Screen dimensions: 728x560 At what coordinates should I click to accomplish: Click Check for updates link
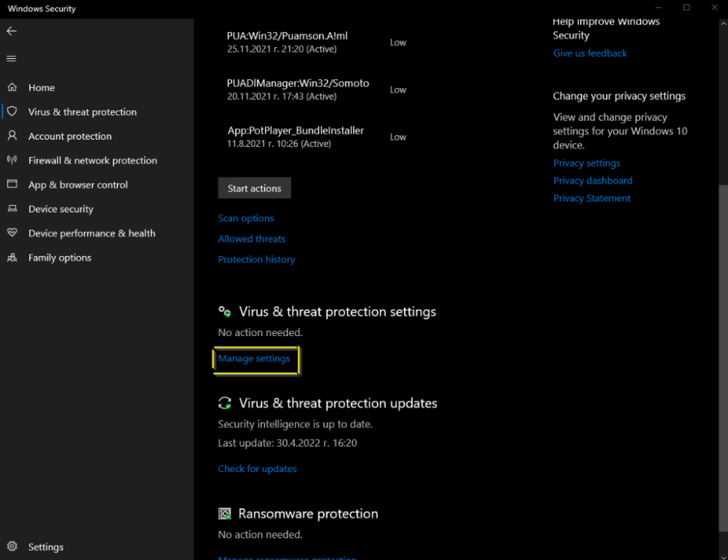tap(257, 468)
